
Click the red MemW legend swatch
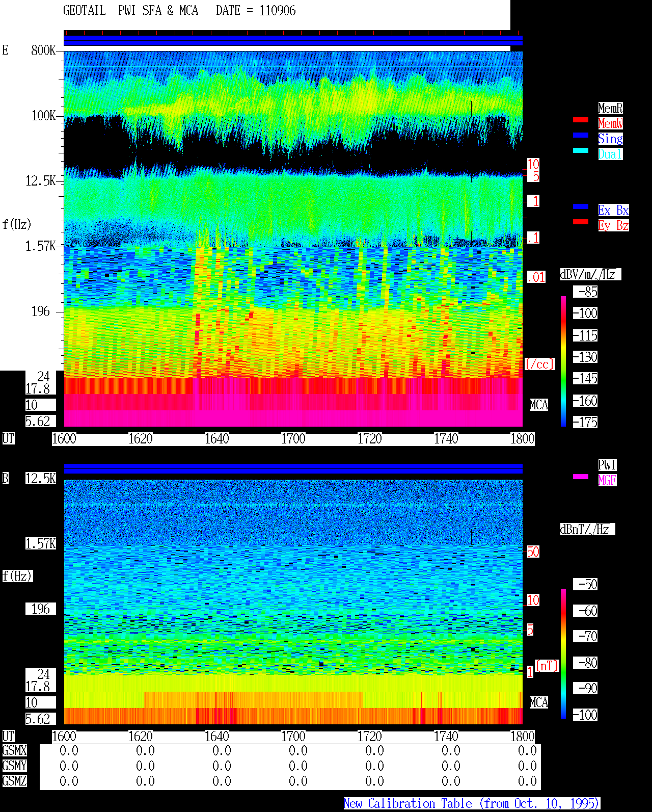[x=581, y=120]
